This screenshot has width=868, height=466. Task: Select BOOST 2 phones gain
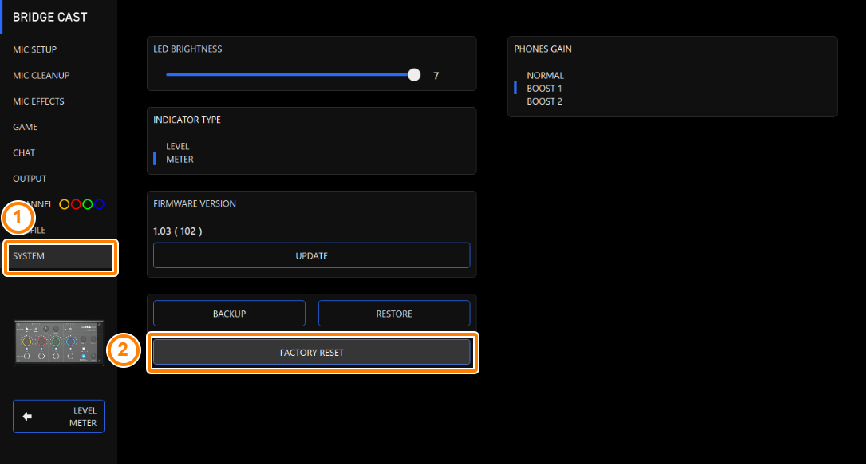tap(544, 101)
